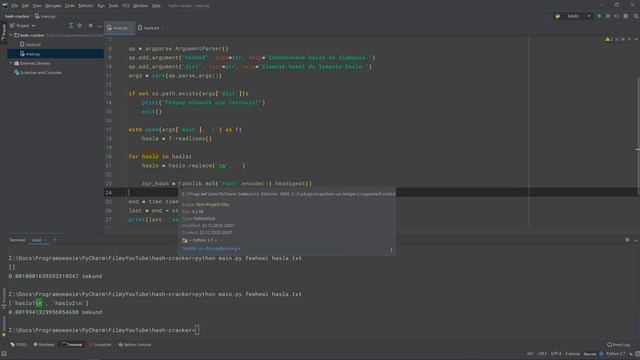This screenshot has width=640, height=360.
Task: Open the Run menu
Action: (101, 6)
